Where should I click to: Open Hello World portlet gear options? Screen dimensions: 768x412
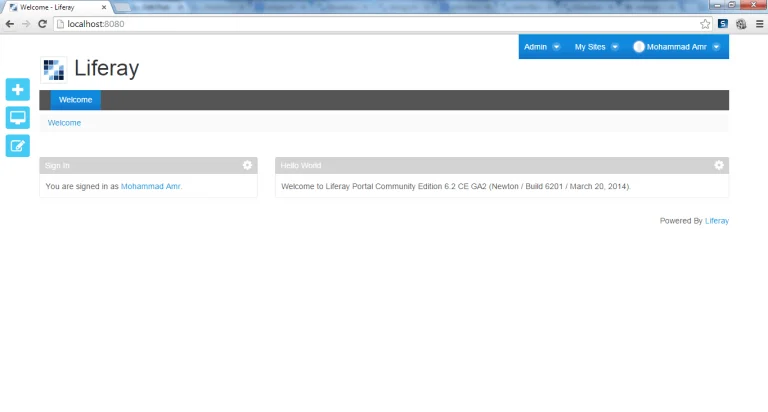718,165
